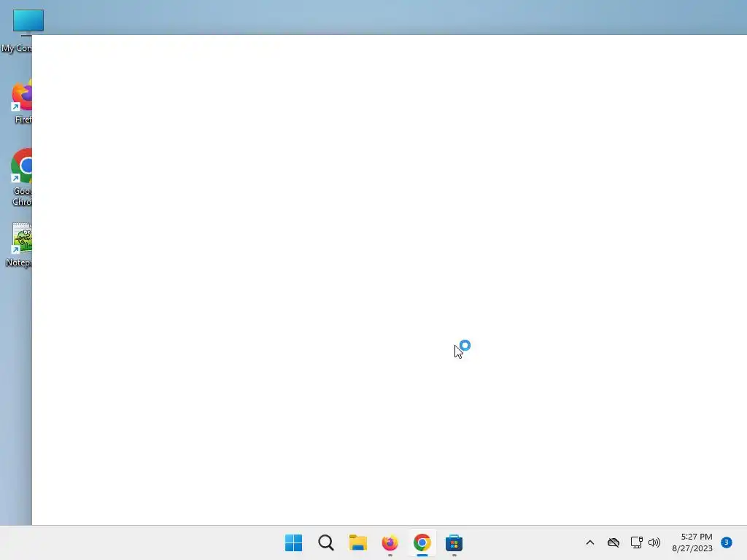
Task: Open volume speaker tray icon
Action: tap(654, 542)
